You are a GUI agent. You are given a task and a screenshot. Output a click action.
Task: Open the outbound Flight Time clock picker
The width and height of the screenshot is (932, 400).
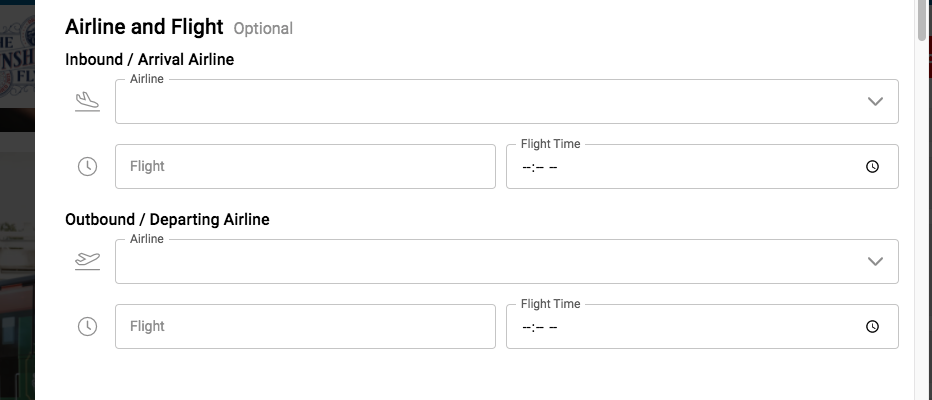[x=872, y=327]
